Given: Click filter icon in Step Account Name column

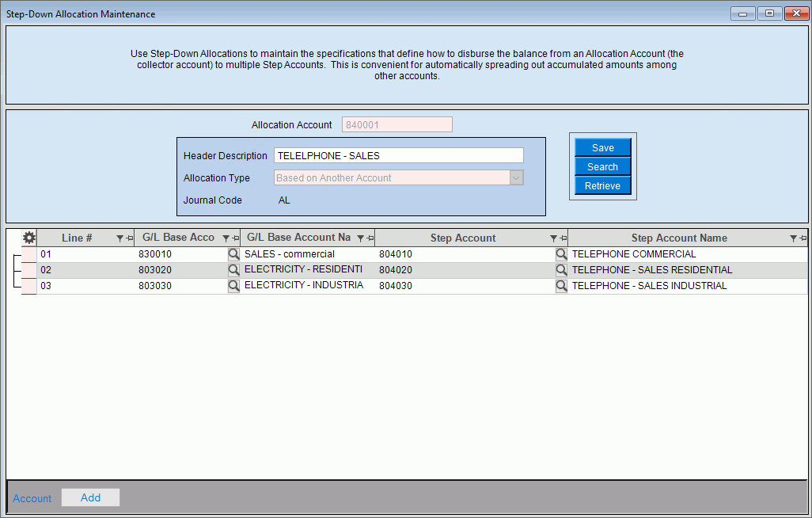Looking at the screenshot, I should 794,238.
